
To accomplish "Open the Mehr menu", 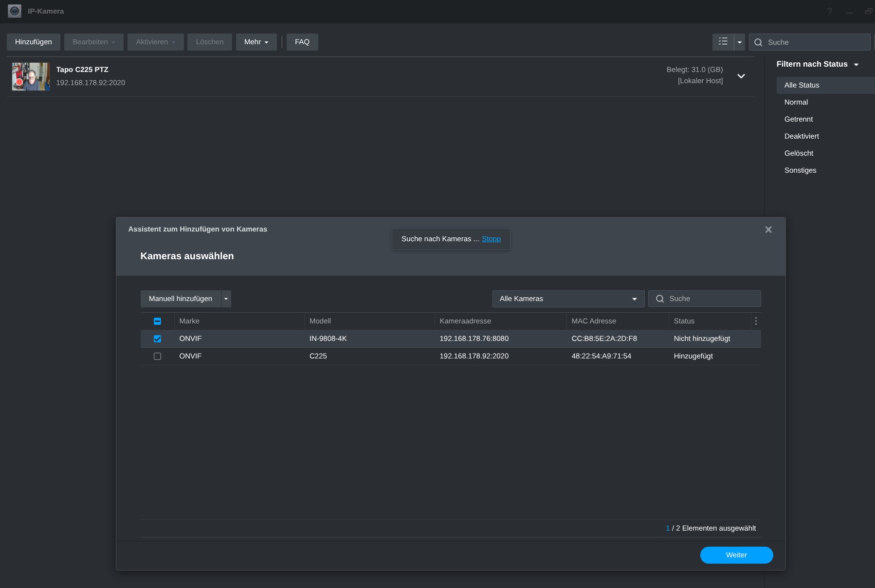I will coord(256,42).
